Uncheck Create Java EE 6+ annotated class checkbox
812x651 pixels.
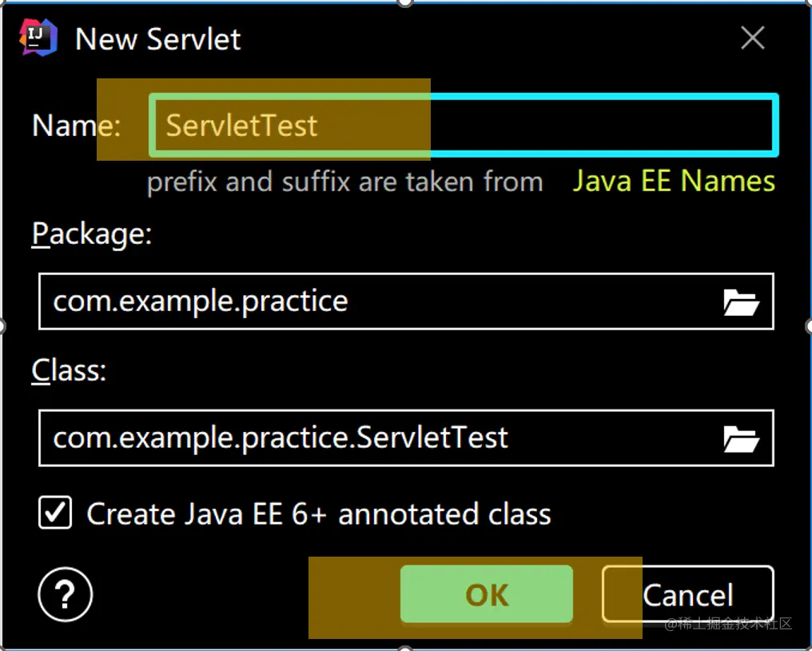tap(55, 513)
